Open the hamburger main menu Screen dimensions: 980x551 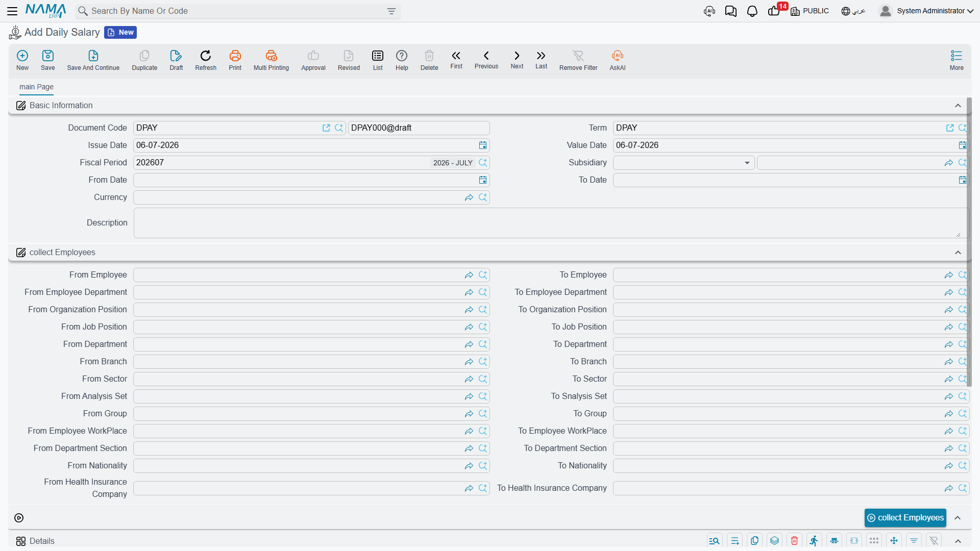pyautogui.click(x=12, y=11)
